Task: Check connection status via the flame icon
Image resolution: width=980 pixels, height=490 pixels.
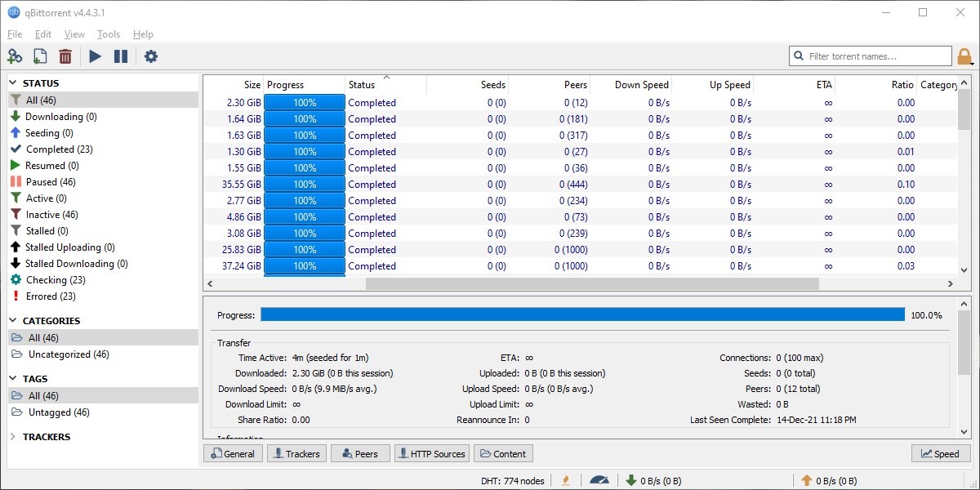Action: 567,480
